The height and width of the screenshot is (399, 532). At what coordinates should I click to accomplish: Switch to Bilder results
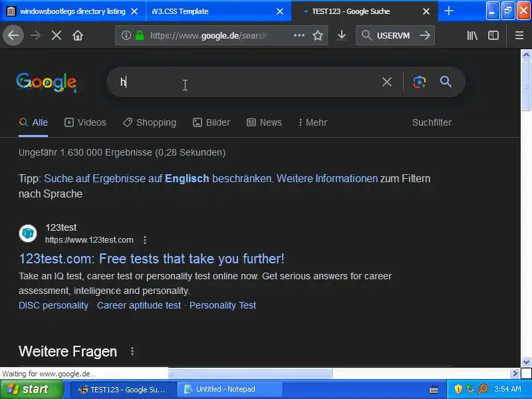(211, 122)
